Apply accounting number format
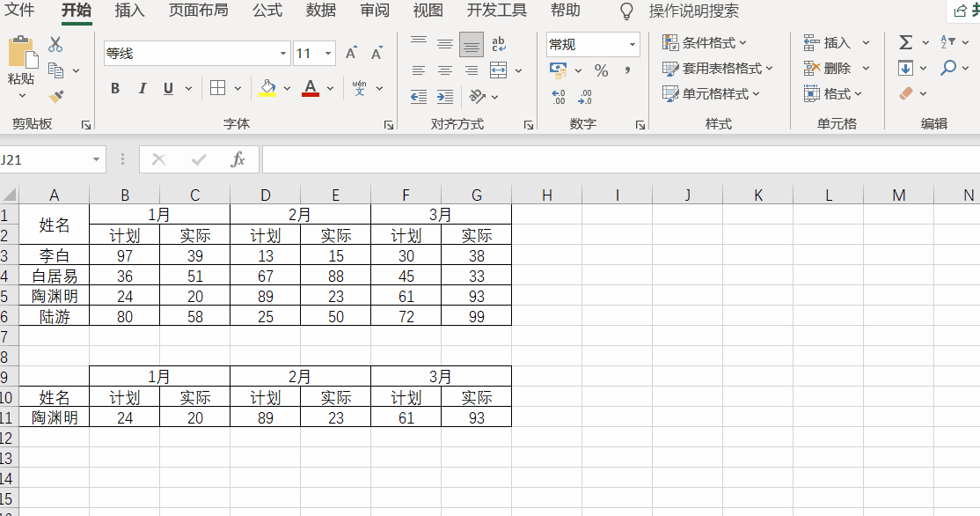The width and height of the screenshot is (980, 516). click(558, 70)
